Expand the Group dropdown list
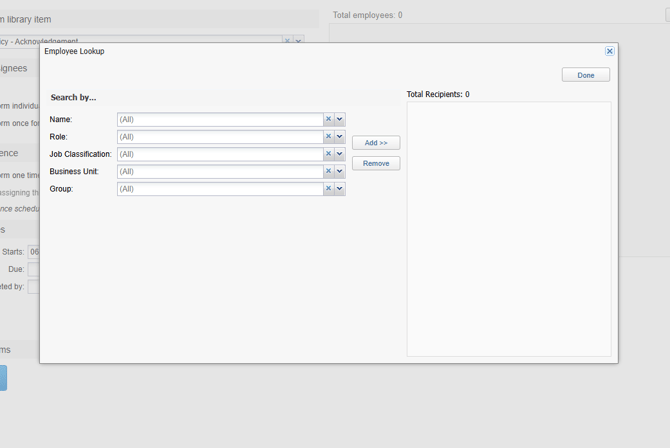The height and width of the screenshot is (448, 670). (340, 188)
